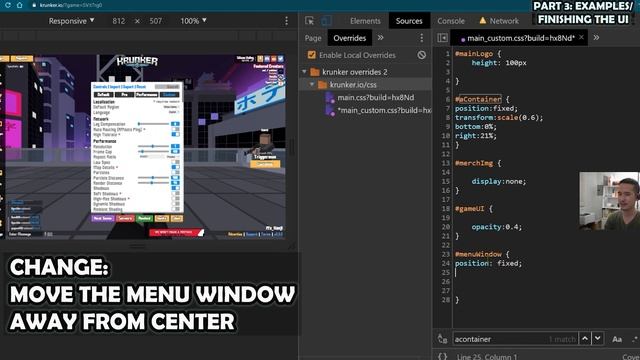640x360 pixels.
Task: Switch to the Sources tab
Action: tap(409, 21)
